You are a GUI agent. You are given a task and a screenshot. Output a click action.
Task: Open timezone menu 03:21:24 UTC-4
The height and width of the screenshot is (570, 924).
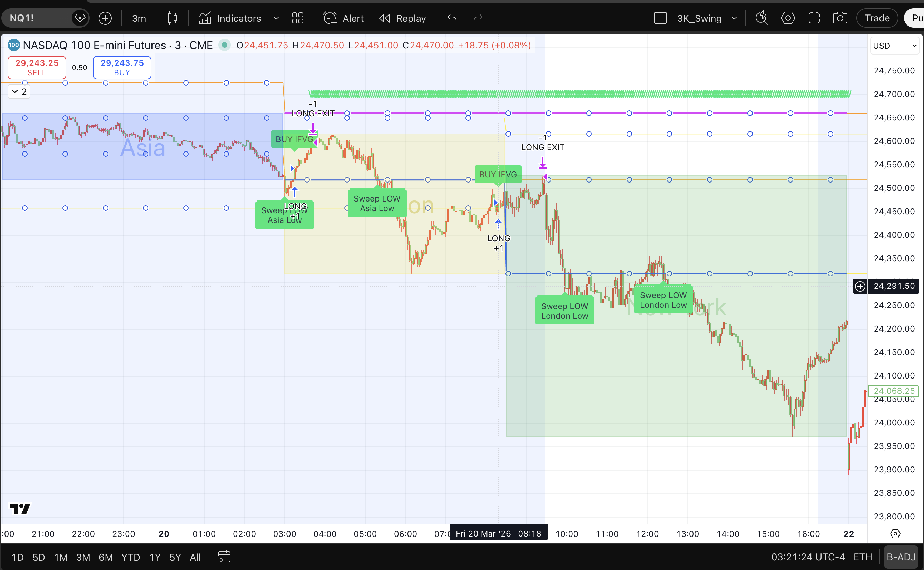pyautogui.click(x=808, y=557)
